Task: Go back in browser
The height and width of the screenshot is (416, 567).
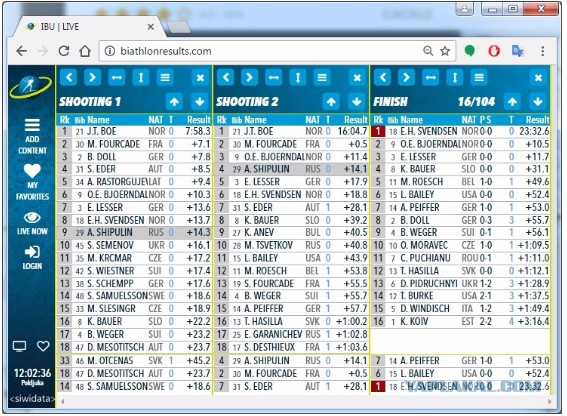Action: [22, 51]
